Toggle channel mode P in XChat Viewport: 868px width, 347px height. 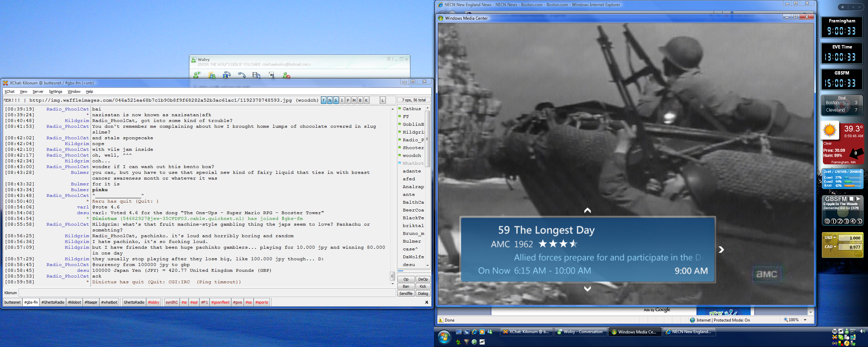(348, 100)
